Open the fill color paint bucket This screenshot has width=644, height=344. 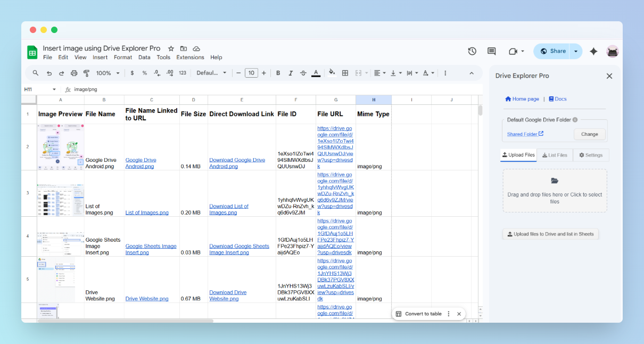[332, 73]
